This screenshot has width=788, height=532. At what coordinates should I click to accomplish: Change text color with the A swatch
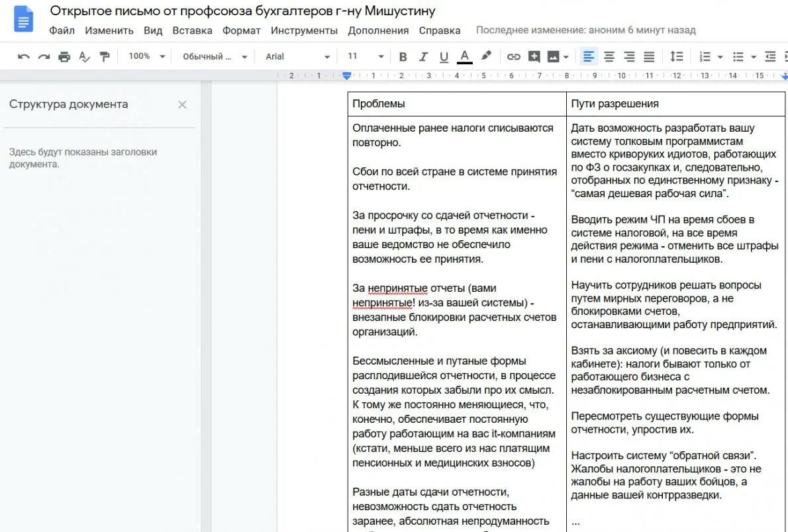coord(465,56)
